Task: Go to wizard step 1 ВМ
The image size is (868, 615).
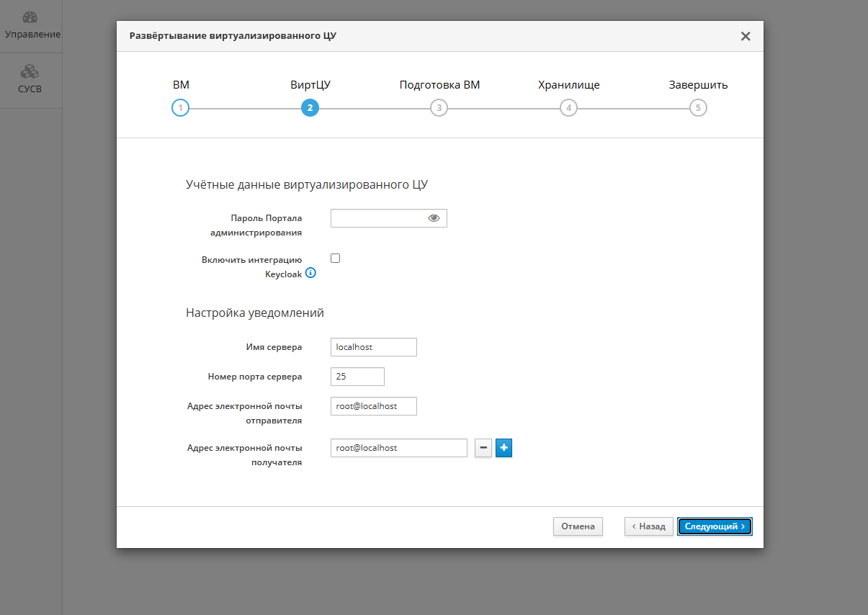Action: 180,108
